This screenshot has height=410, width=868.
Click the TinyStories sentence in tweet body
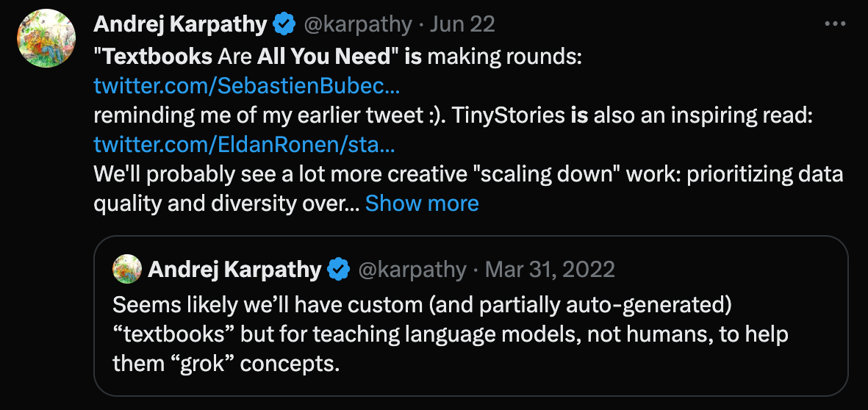[453, 115]
